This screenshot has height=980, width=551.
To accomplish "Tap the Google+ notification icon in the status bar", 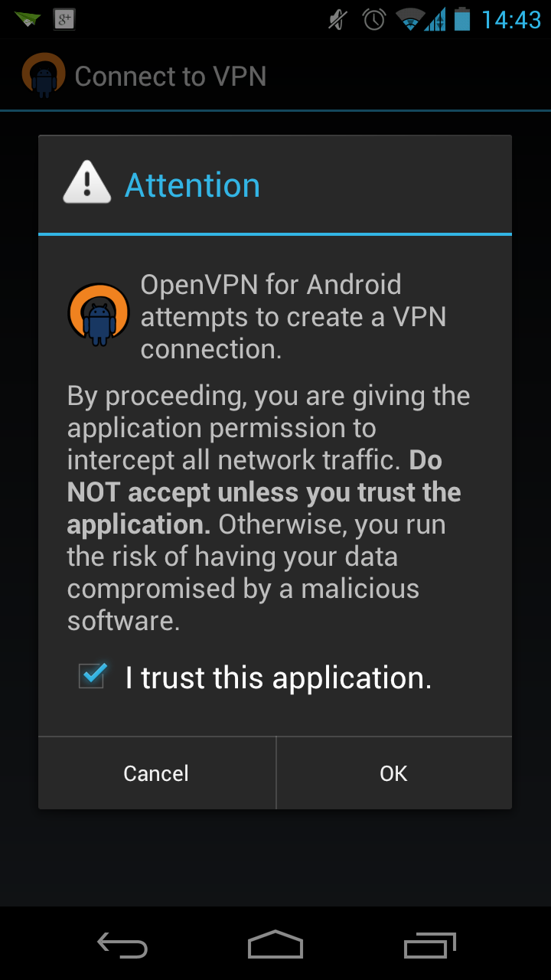I will click(64, 19).
